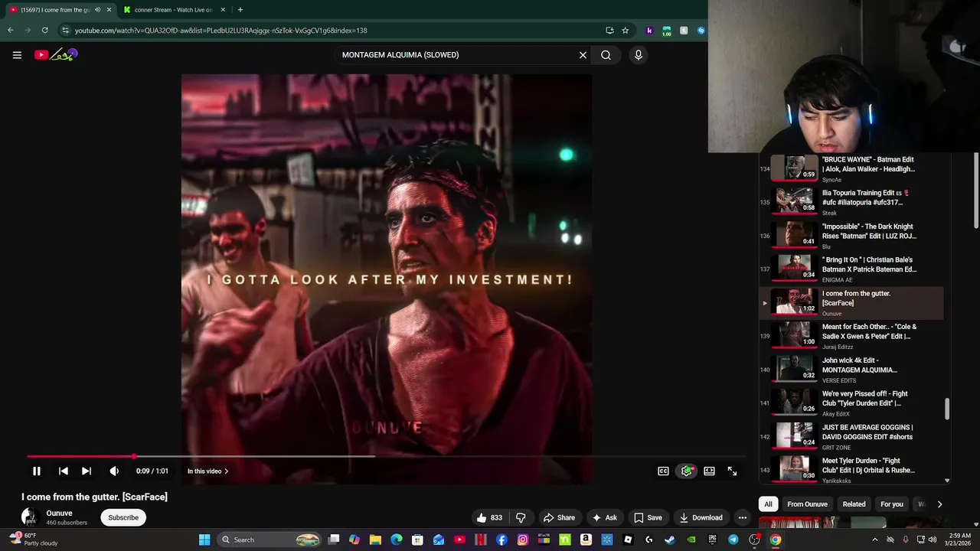Open the Windows Start menu
Viewport: 980px width, 551px height.
204,540
